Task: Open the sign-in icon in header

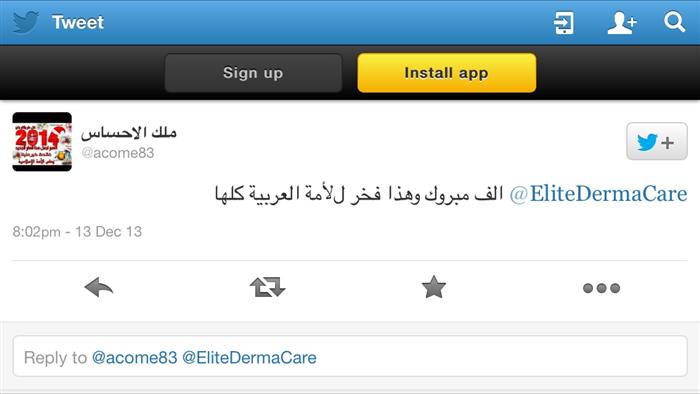Action: 563,22
